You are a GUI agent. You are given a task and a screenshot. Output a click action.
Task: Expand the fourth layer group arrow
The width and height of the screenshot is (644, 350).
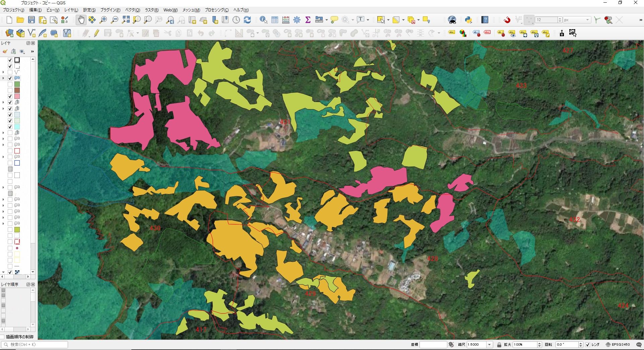pyautogui.click(x=3, y=78)
